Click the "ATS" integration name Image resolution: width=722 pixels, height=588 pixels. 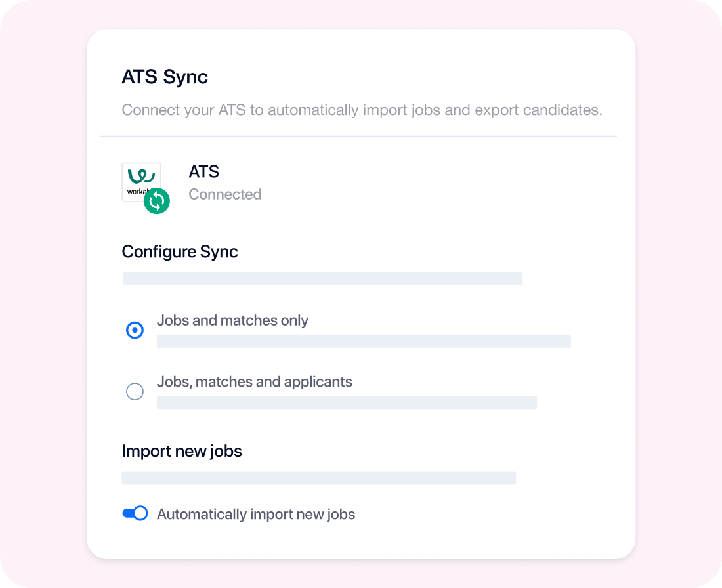(x=203, y=172)
